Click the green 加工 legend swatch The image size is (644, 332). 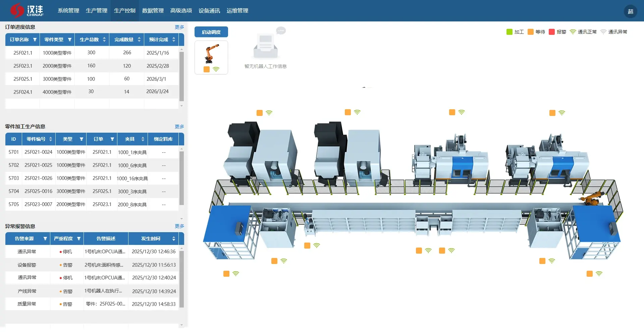pos(509,32)
